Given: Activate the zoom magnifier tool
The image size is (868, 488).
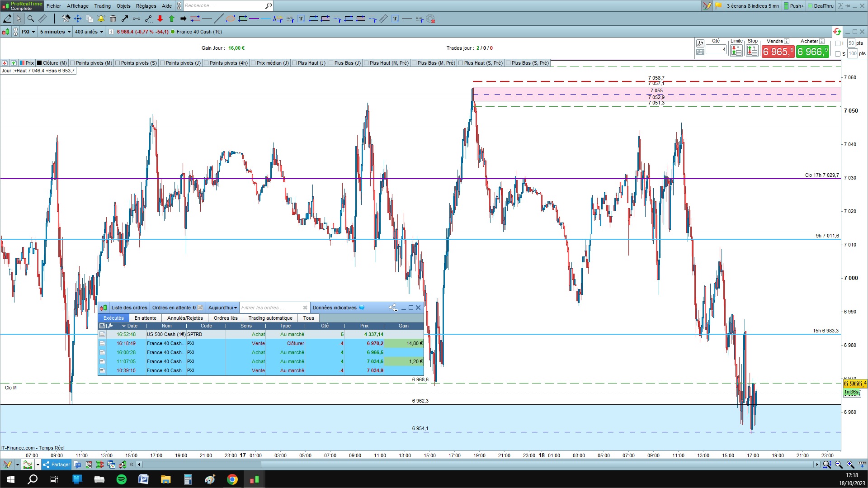Looking at the screenshot, I should pyautogui.click(x=31, y=19).
